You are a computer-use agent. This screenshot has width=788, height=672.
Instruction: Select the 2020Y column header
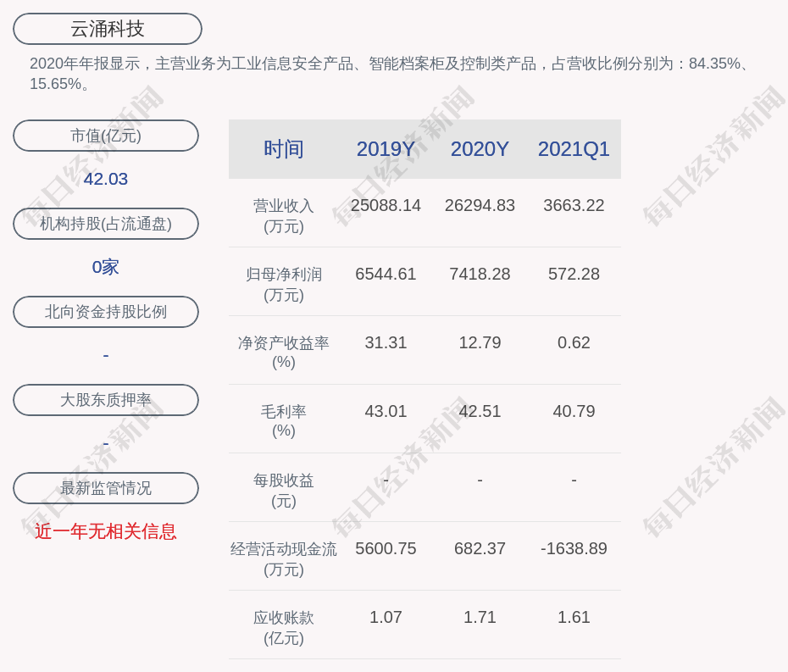coord(480,149)
